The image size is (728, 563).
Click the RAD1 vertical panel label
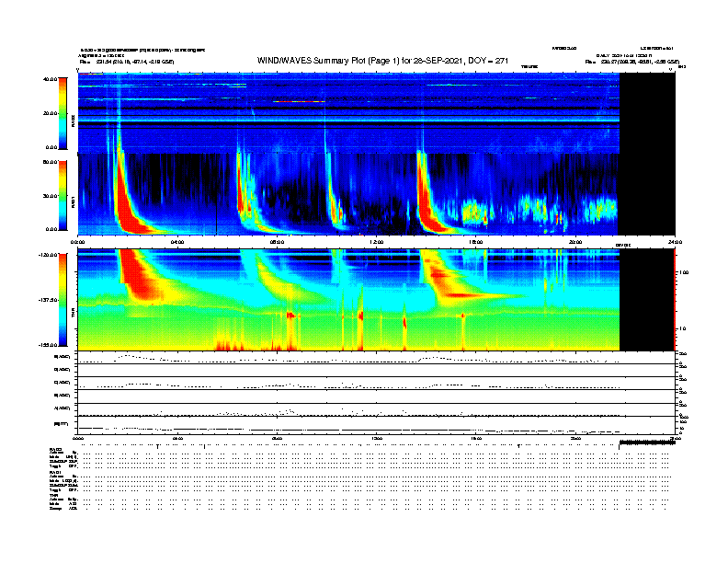pyautogui.click(x=73, y=201)
